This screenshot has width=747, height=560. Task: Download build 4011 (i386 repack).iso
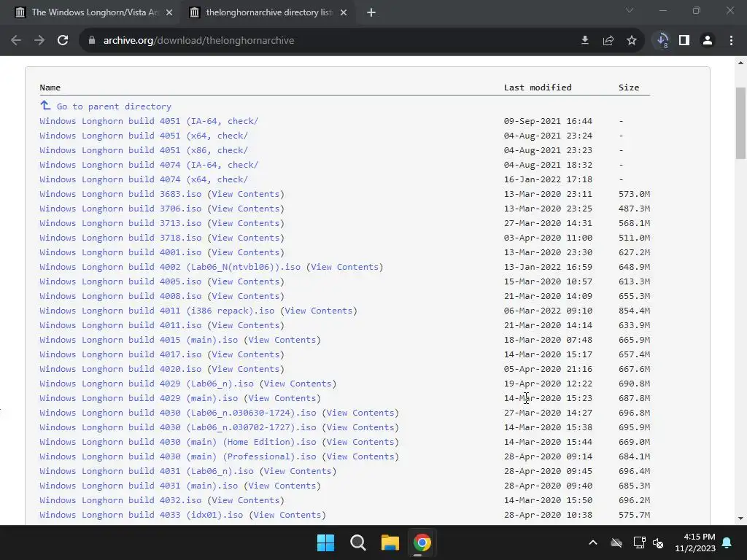click(x=157, y=311)
